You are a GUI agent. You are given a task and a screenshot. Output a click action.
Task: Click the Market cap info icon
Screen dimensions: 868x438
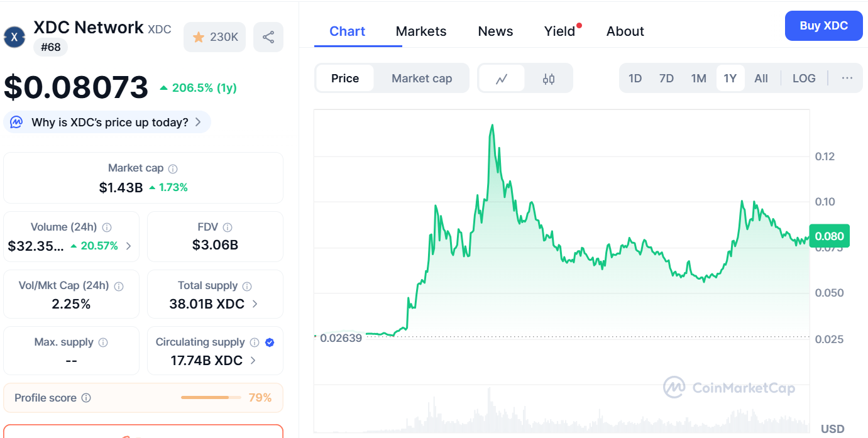point(173,168)
